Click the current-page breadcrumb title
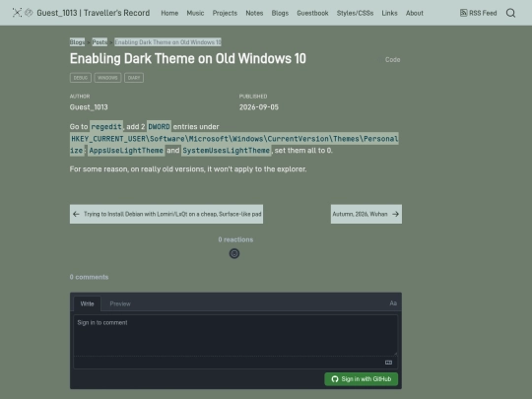This screenshot has height=399, width=532. click(167, 42)
